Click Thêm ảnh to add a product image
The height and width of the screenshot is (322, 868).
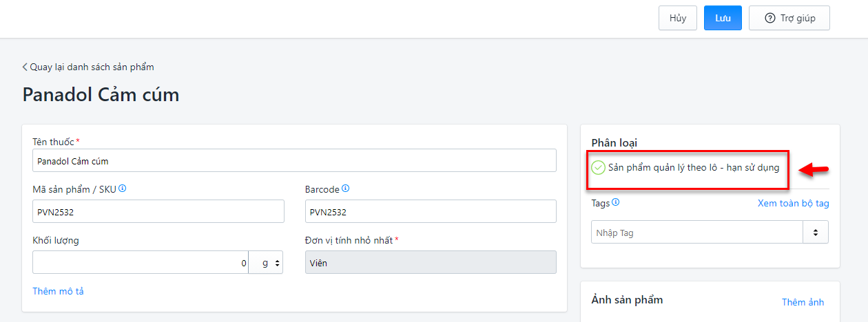point(803,302)
